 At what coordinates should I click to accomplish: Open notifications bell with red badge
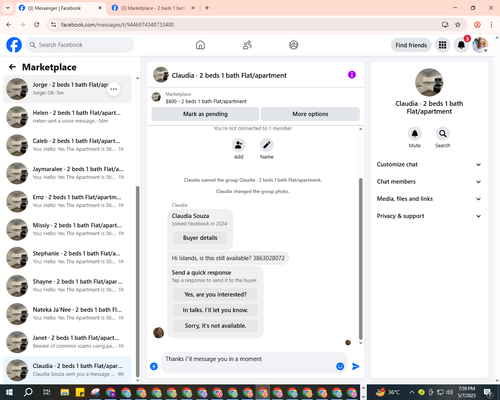pyautogui.click(x=461, y=45)
